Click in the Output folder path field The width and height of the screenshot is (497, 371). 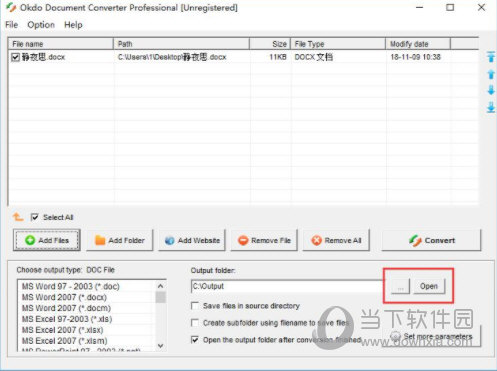click(288, 286)
